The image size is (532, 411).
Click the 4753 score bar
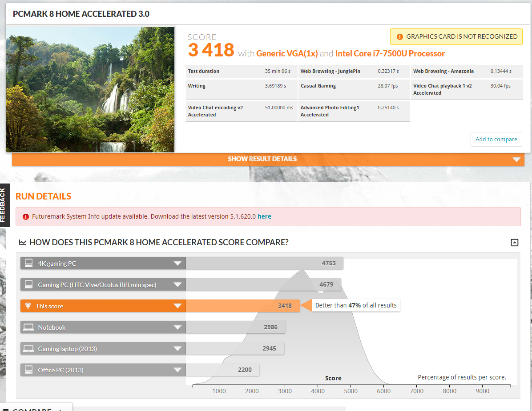pyautogui.click(x=265, y=263)
